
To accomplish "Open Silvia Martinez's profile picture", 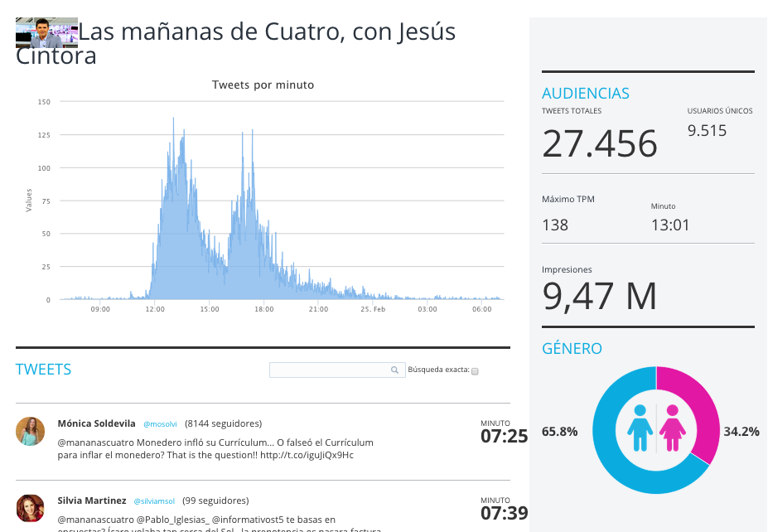I will tap(31, 508).
